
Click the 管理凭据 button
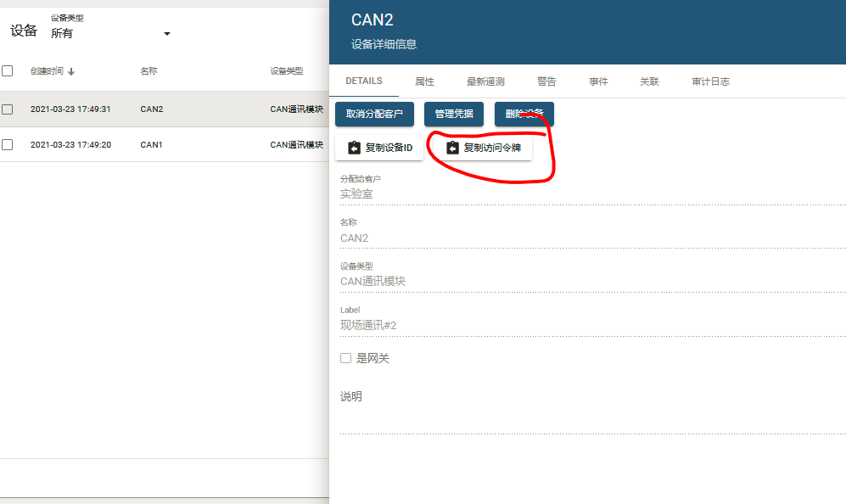(454, 114)
